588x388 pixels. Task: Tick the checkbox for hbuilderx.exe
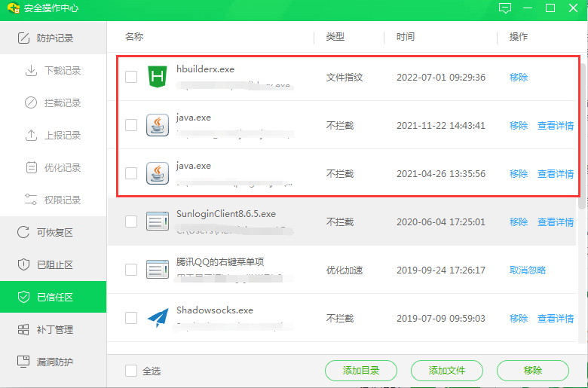point(131,77)
